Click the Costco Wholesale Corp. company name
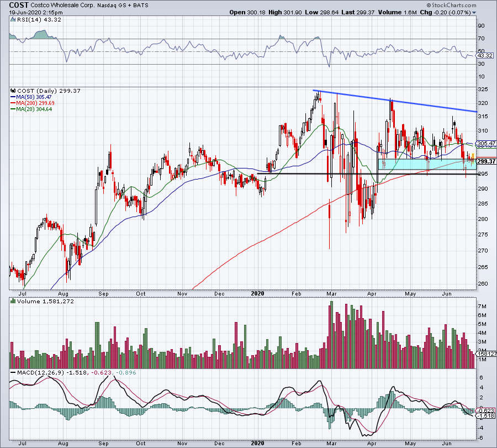Viewport: 497px width, 448px height. [x=62, y=6]
